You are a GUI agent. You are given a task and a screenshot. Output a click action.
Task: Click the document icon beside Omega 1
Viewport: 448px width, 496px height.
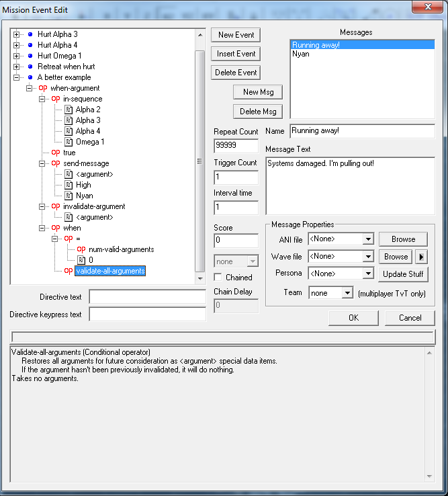68,142
